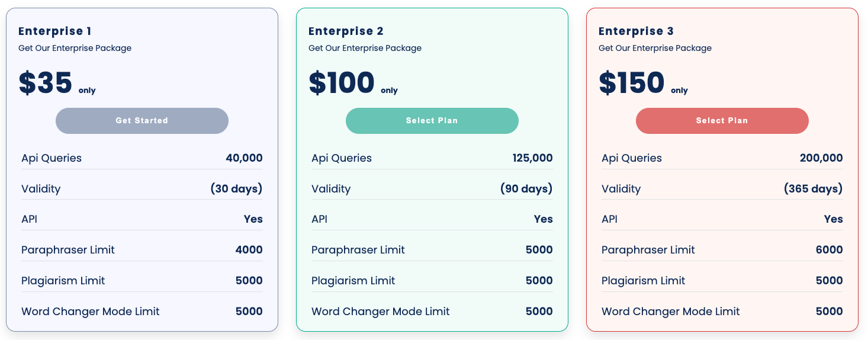Click the Enterprise 3 heading

pyautogui.click(x=636, y=31)
